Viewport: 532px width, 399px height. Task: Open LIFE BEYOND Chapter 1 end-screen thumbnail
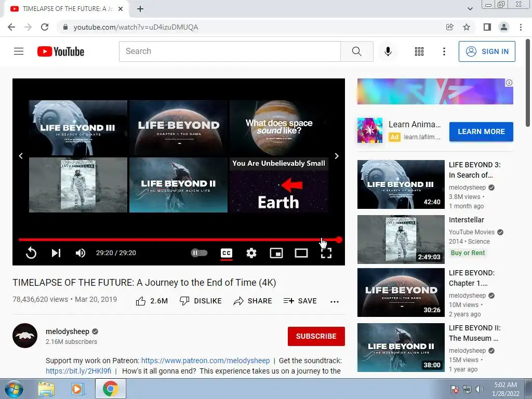tap(179, 128)
